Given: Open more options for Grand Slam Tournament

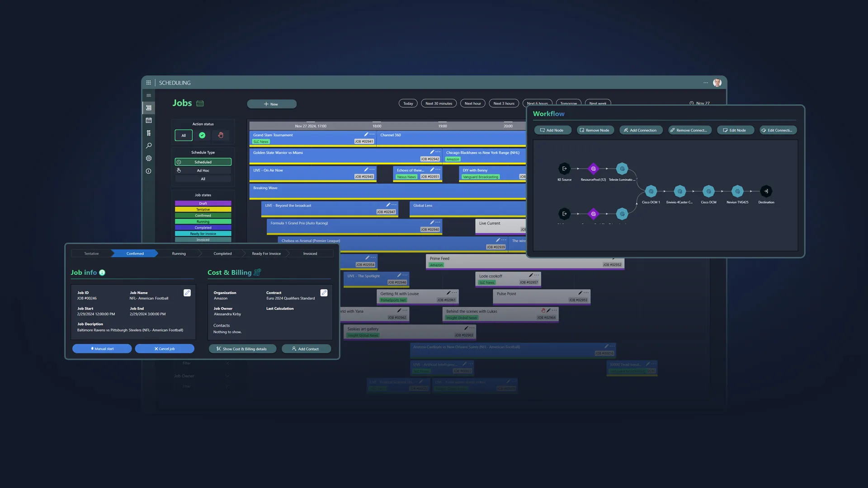Looking at the screenshot, I should coord(372,134).
